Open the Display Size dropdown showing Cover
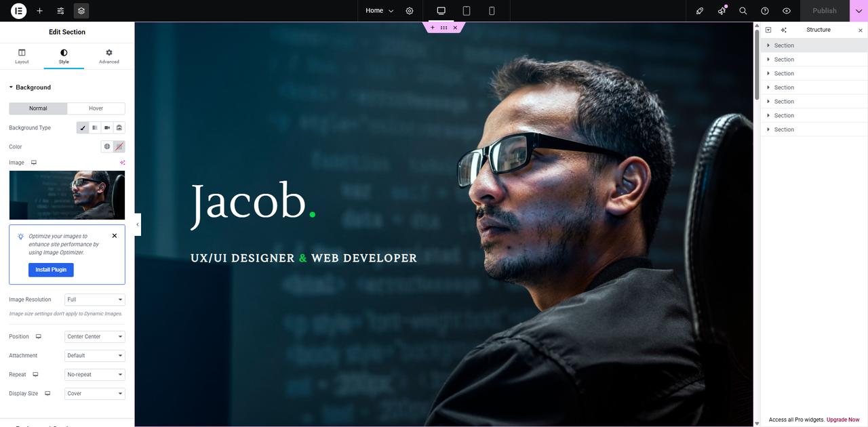Image resolution: width=868 pixels, height=427 pixels. (x=95, y=393)
